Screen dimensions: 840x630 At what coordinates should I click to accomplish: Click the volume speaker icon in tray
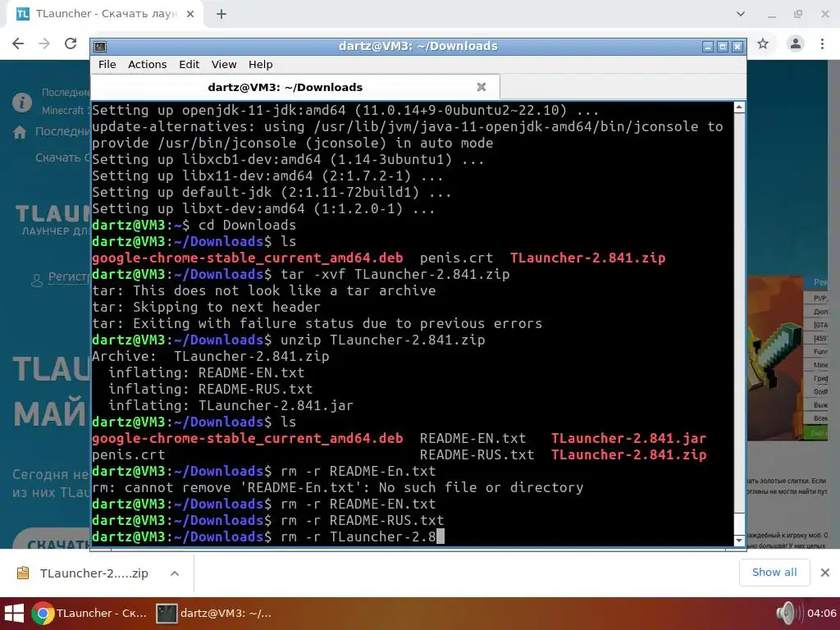[x=788, y=614]
